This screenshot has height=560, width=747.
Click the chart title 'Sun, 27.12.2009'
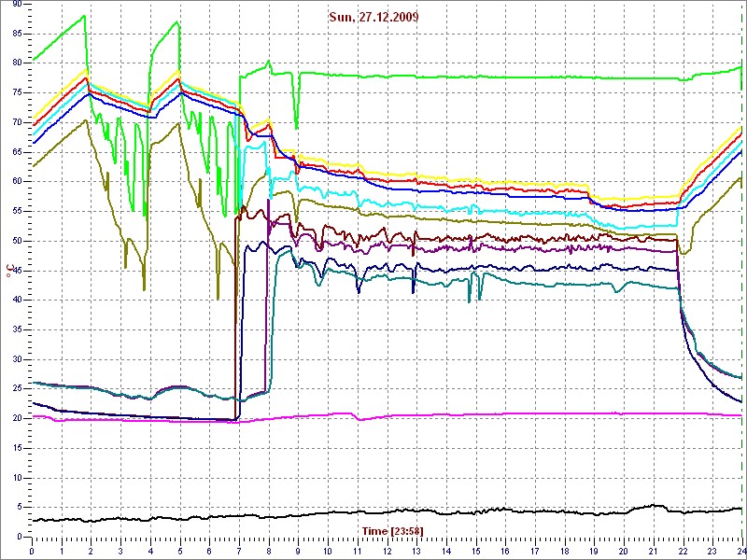point(373,17)
